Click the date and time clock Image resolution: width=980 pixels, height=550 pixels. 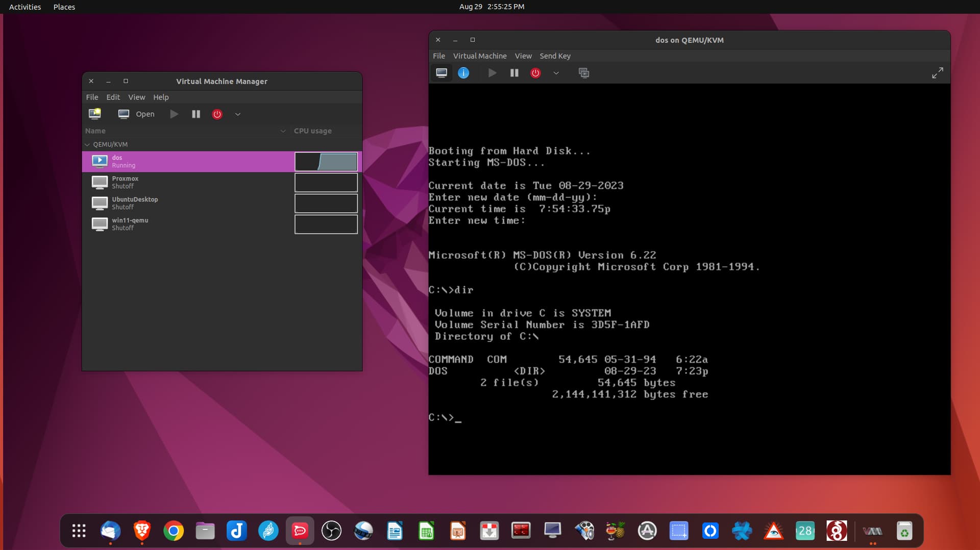(492, 7)
